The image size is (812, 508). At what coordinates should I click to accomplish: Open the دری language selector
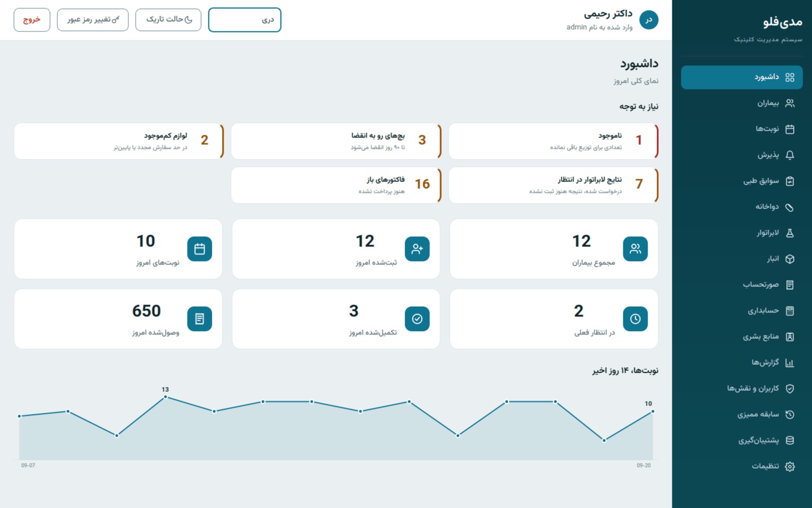click(245, 20)
